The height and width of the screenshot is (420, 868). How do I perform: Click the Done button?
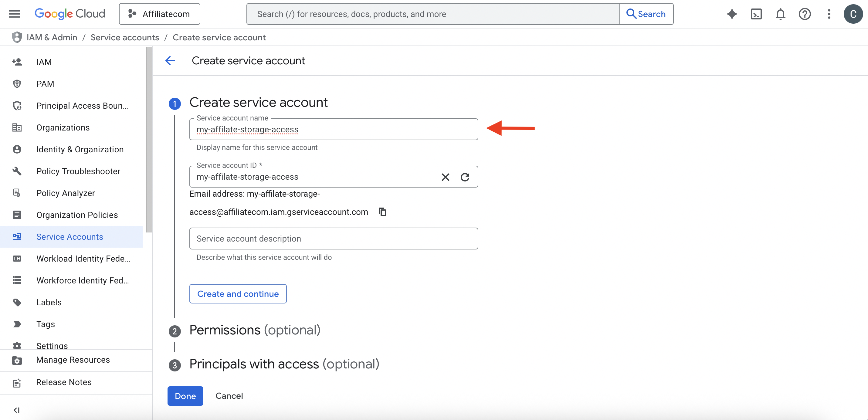click(185, 396)
